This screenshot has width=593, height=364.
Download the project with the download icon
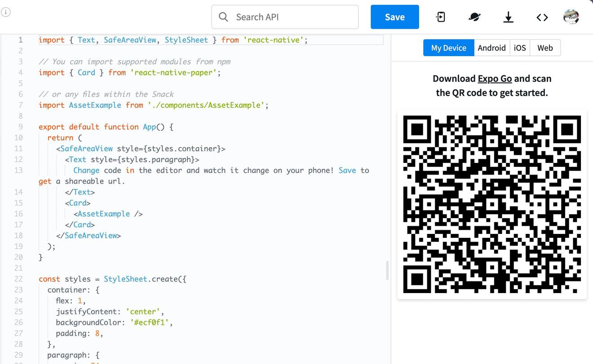click(x=508, y=17)
